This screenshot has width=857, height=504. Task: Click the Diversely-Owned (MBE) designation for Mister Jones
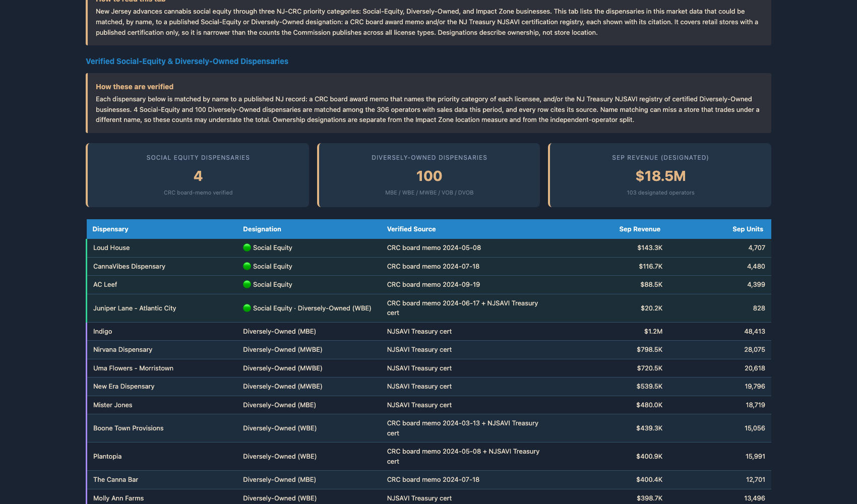279,405
